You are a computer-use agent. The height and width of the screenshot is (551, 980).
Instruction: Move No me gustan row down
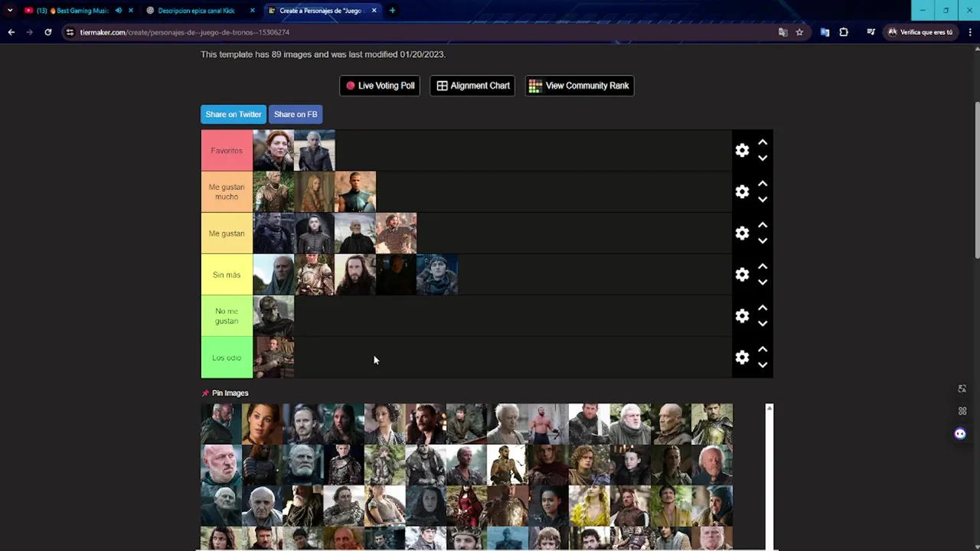[763, 324]
